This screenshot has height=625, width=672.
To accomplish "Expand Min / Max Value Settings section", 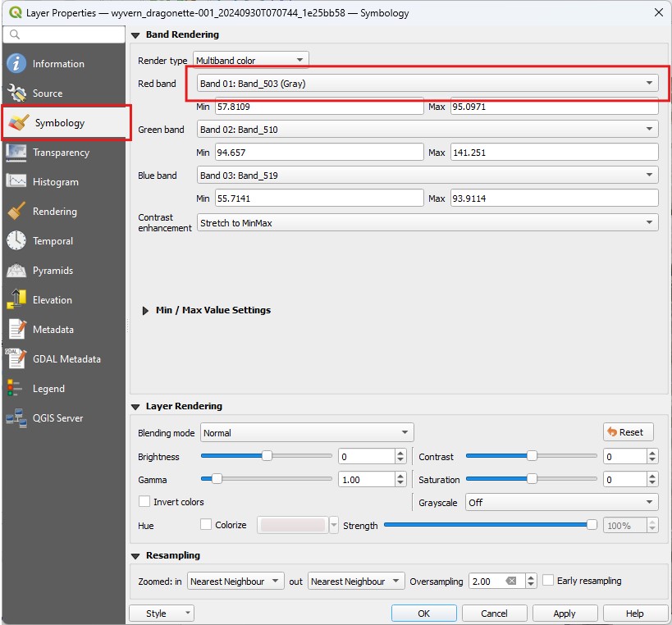I will (x=145, y=310).
